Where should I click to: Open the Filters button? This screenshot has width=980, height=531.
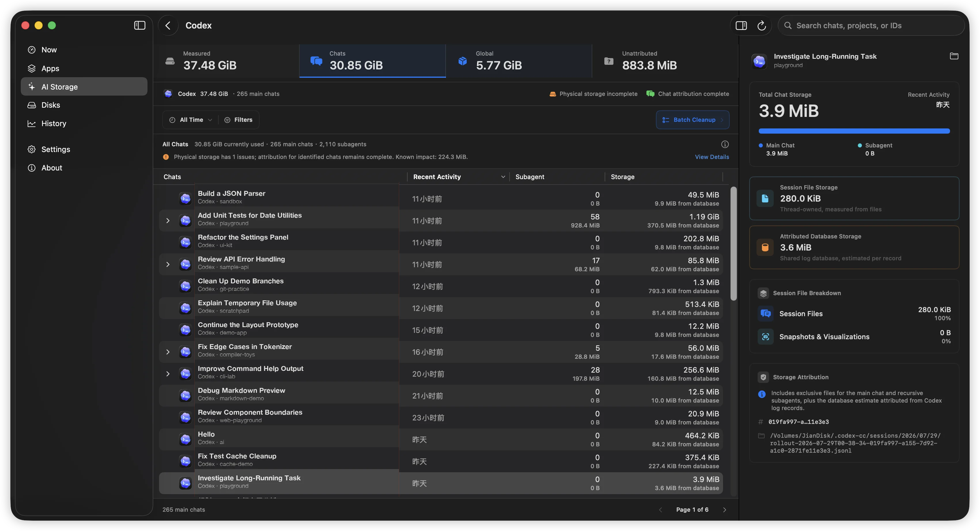click(238, 120)
